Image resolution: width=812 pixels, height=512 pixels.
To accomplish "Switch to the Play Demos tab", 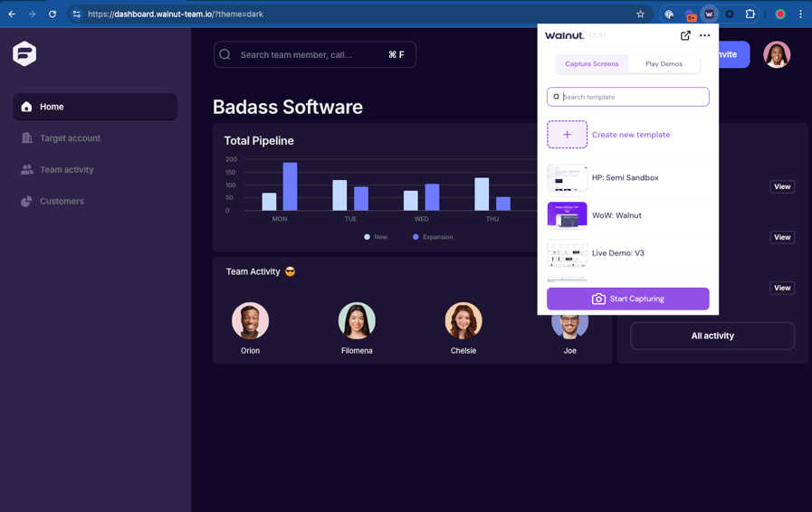I will 664,63.
